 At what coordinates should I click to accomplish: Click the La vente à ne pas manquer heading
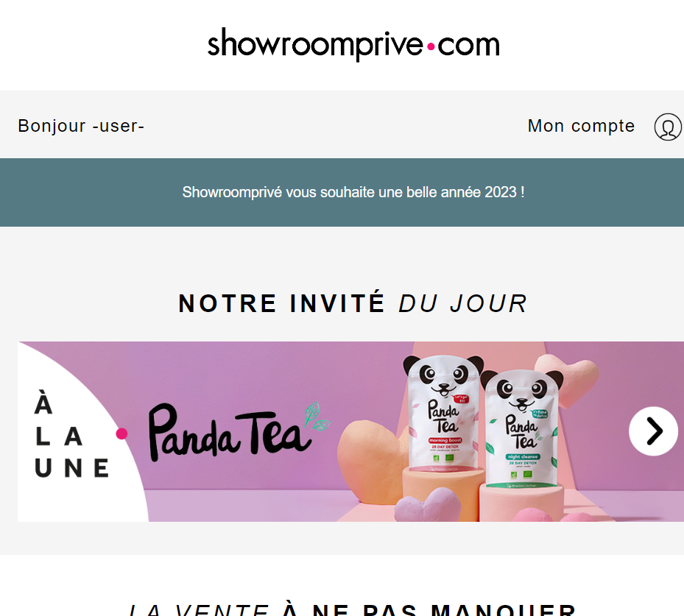(x=353, y=609)
